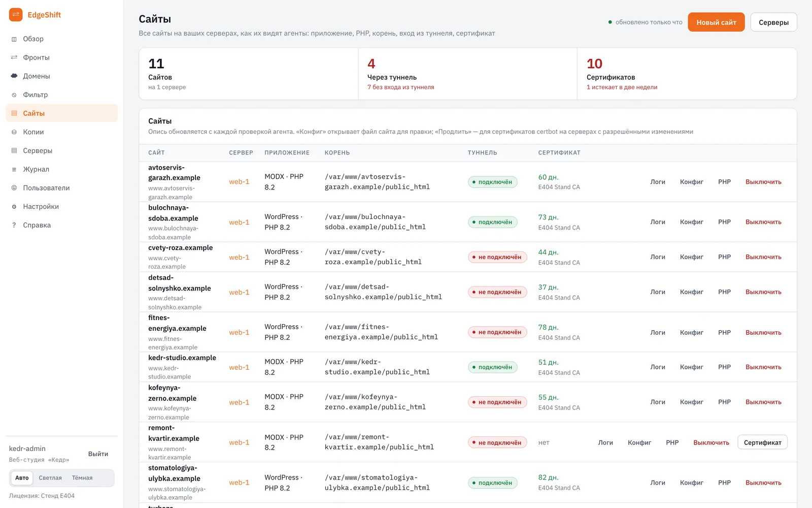The image size is (812, 508).
Task: Go to the Фронты page
Action: 61,57
